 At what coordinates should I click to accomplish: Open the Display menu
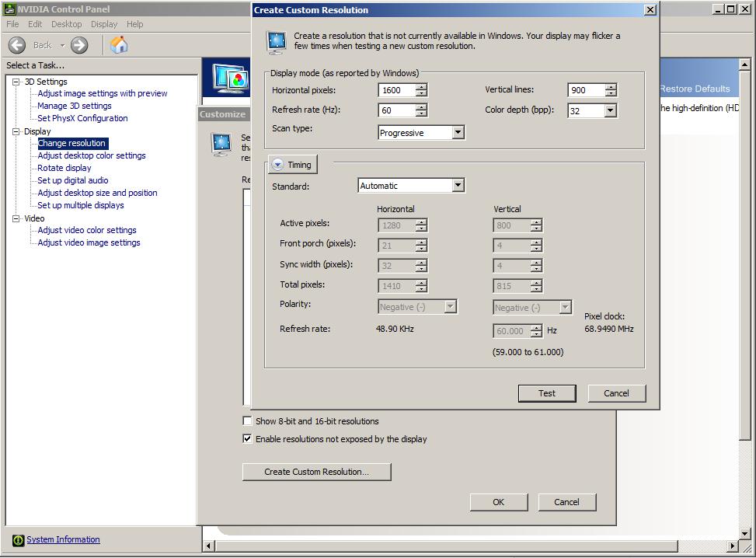coord(103,24)
